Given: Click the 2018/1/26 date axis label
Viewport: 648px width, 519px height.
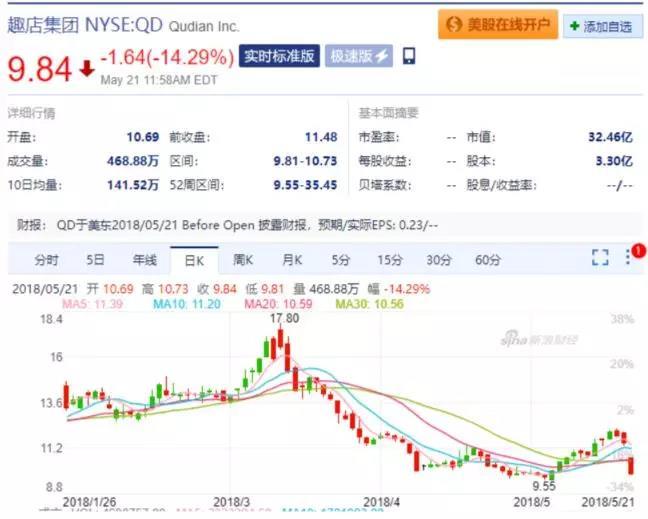Looking at the screenshot, I should (89, 502).
